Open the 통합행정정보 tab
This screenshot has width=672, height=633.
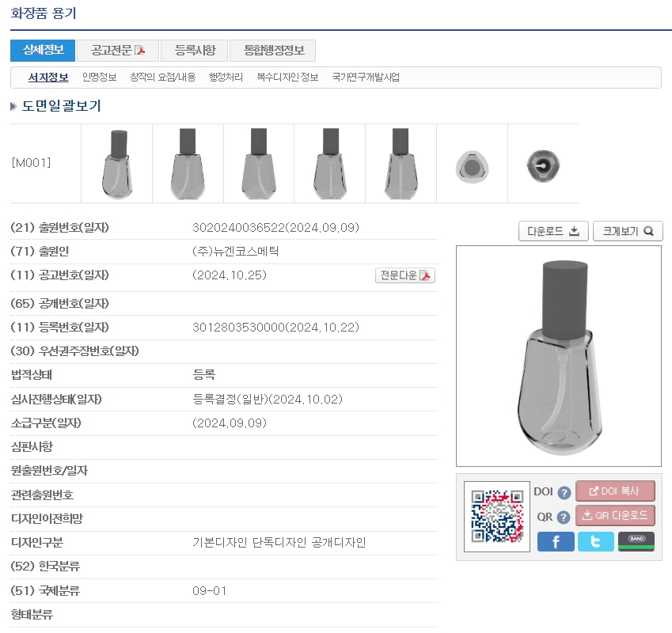pyautogui.click(x=272, y=51)
